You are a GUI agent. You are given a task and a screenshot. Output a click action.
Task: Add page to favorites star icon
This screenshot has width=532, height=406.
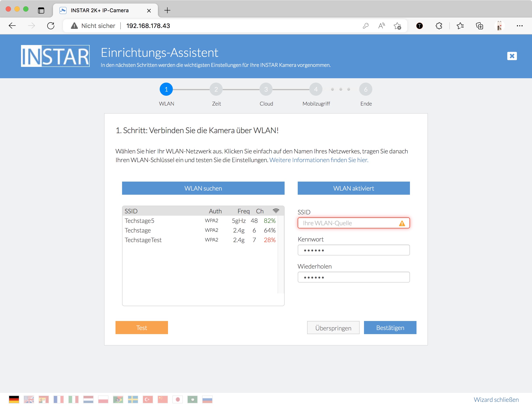pyautogui.click(x=397, y=26)
